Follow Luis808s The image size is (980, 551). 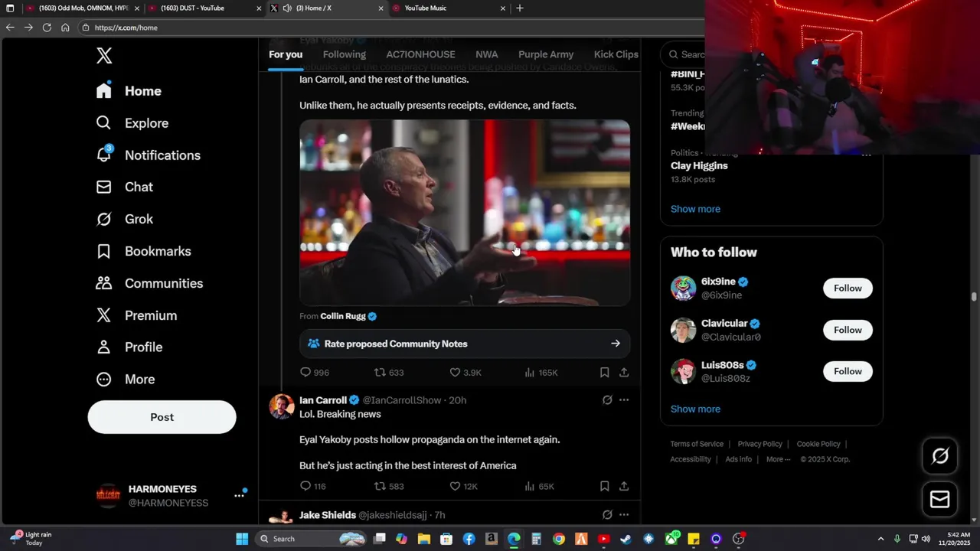point(848,371)
